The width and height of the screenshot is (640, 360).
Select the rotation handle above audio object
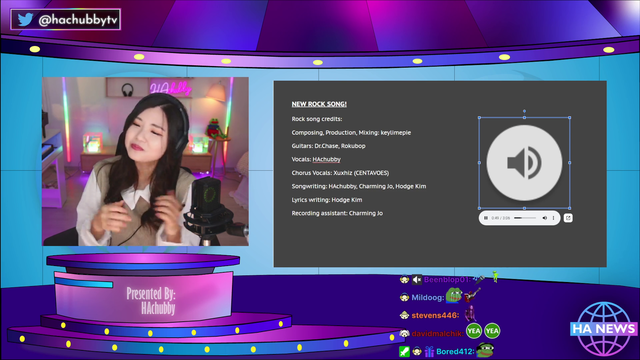point(524,111)
